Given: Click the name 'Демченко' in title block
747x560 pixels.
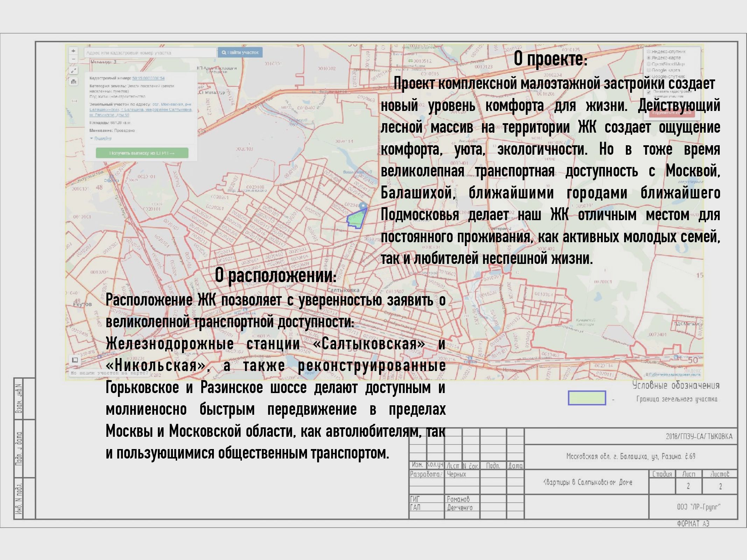Looking at the screenshot, I should 460,507.
